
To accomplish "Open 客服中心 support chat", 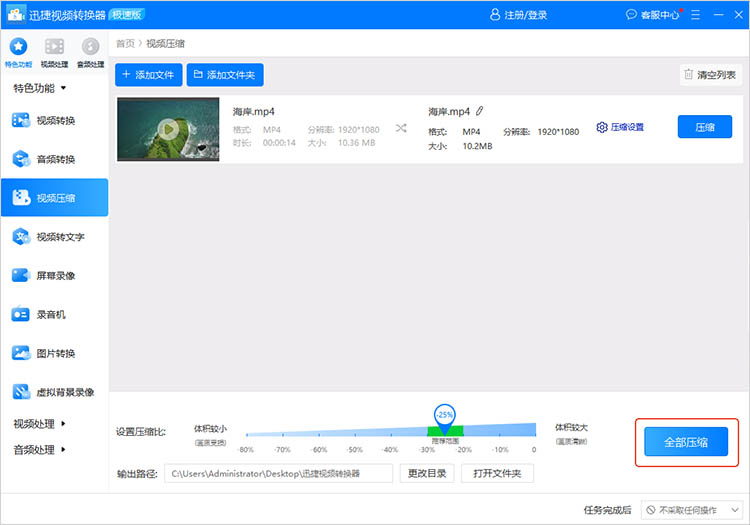I will click(x=653, y=15).
